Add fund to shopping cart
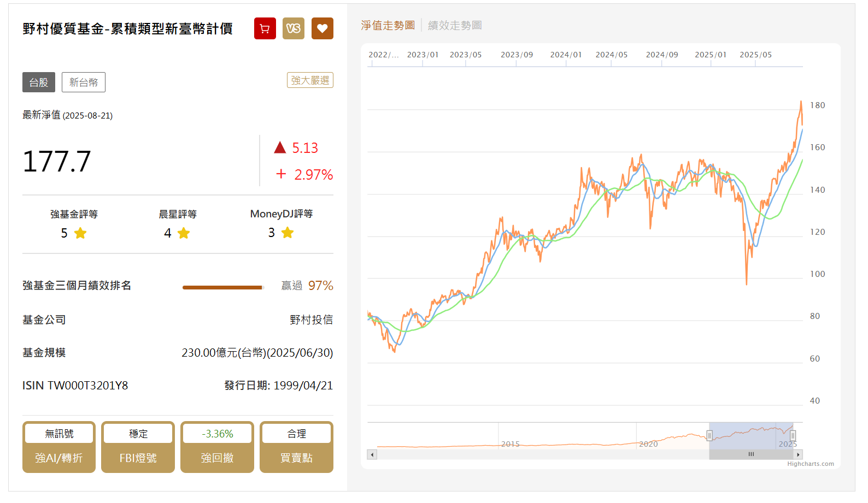 point(265,28)
